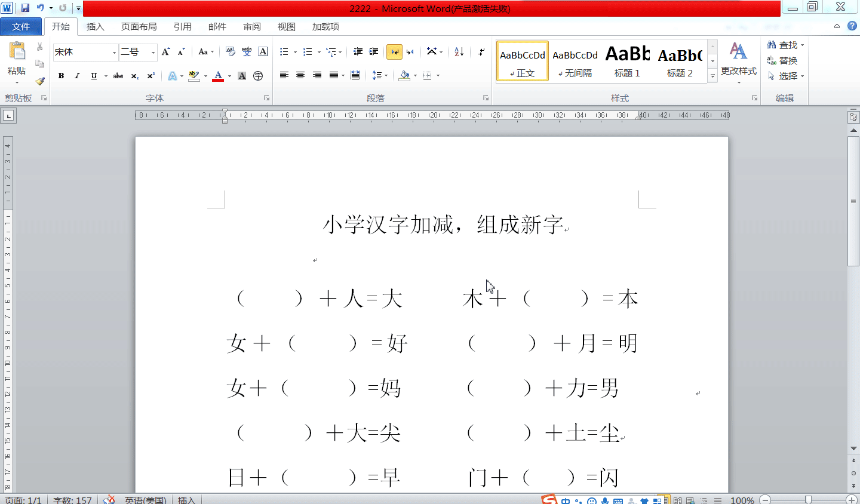Open the 页面布局 (Page Layout) tab
Image resolution: width=860 pixels, height=504 pixels.
139,27
